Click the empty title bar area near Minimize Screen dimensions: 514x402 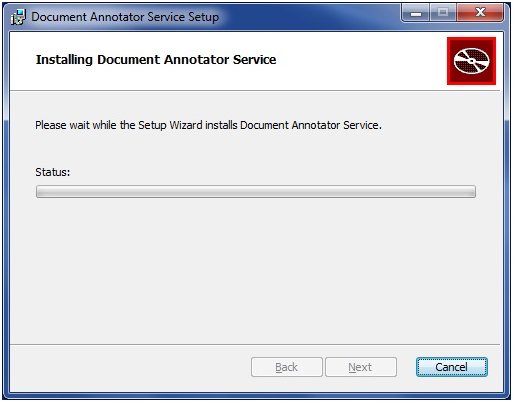click(310, 16)
